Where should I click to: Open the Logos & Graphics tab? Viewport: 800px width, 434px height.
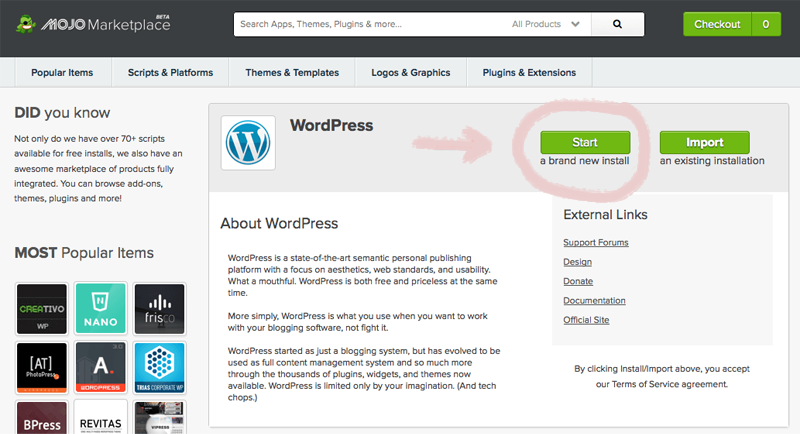point(411,72)
